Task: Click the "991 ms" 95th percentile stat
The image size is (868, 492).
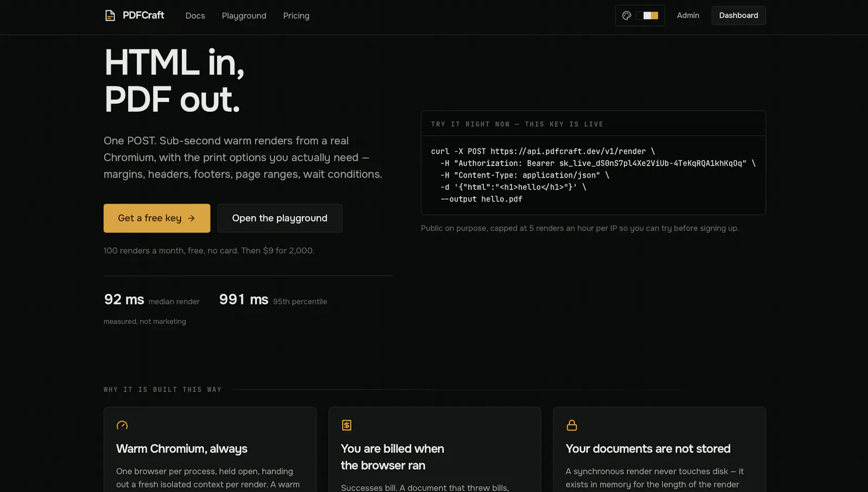Action: [273, 300]
